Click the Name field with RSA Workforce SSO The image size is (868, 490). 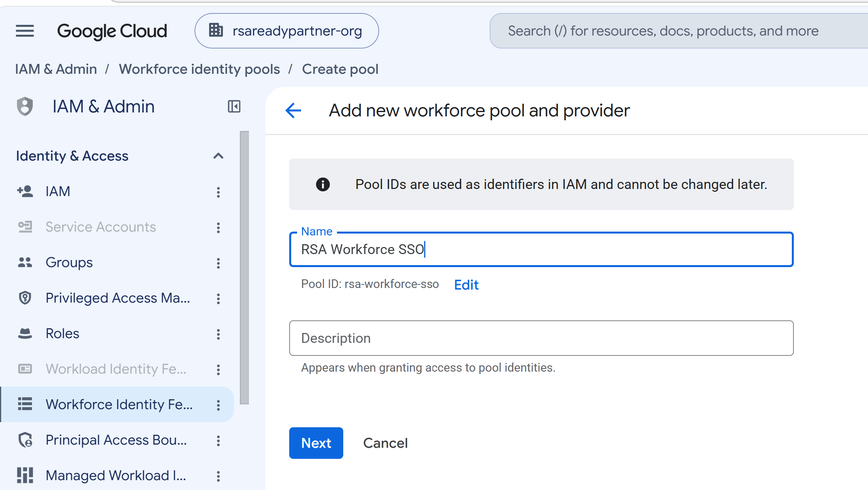541,249
